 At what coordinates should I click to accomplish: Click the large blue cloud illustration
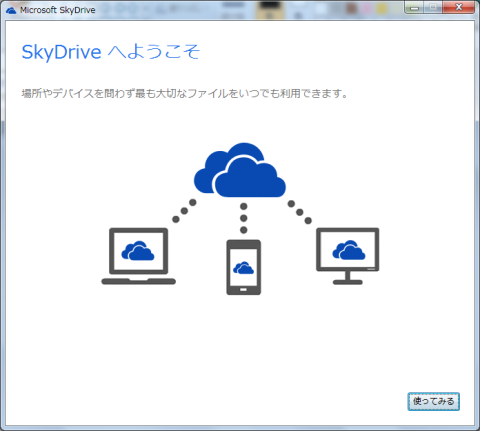tap(240, 170)
